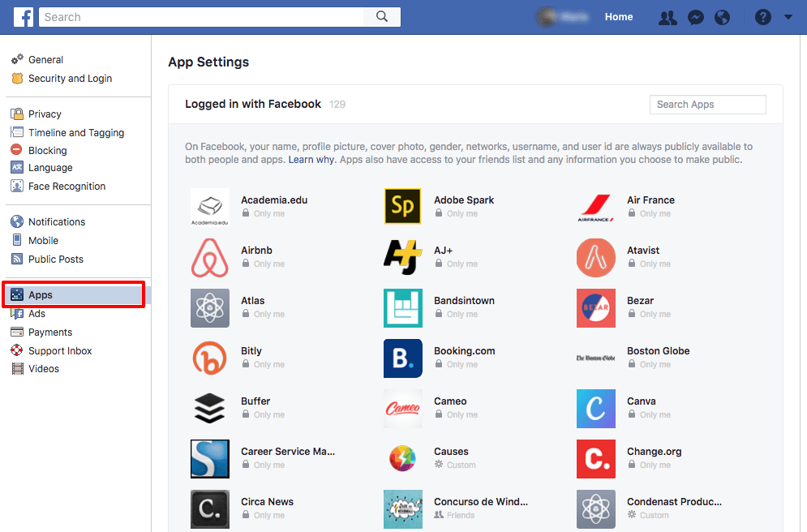Viewport: 807px width, 532px height.
Task: Click the Search Apps field
Action: tap(707, 105)
